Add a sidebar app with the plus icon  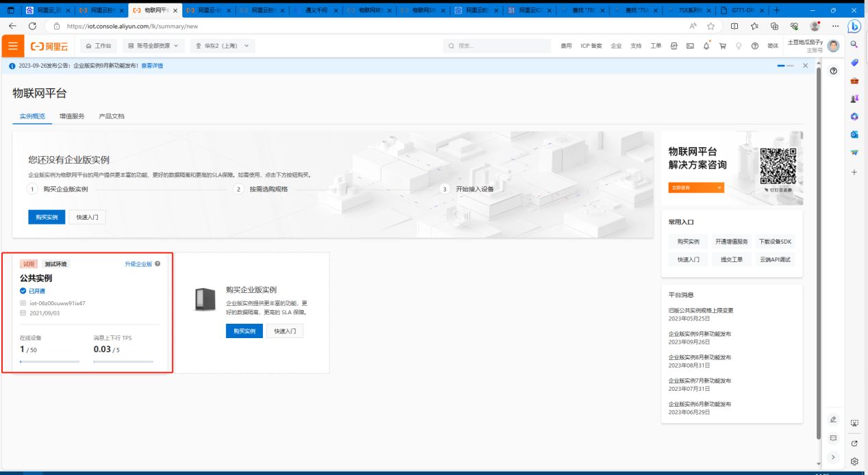854,172
